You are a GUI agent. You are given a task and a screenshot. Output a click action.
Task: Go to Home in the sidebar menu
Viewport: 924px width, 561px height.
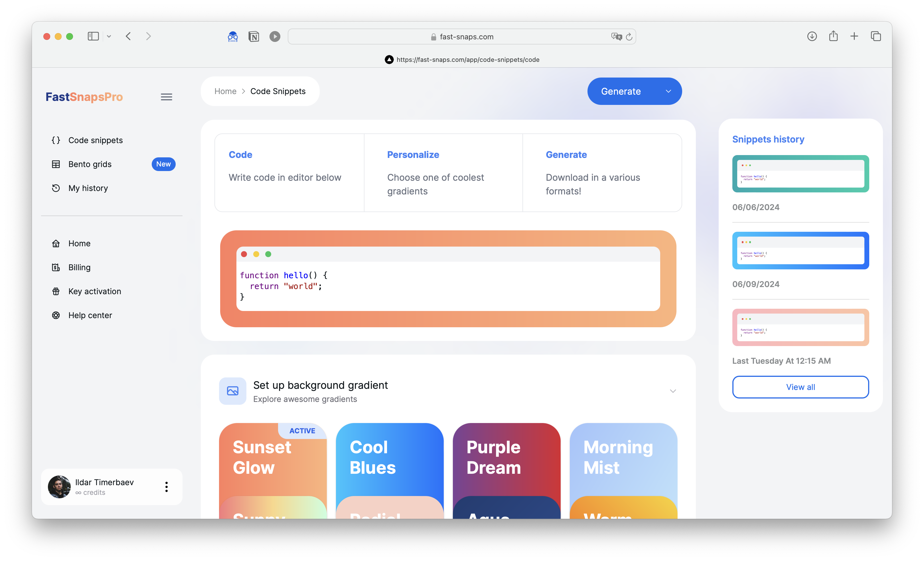[x=79, y=244]
